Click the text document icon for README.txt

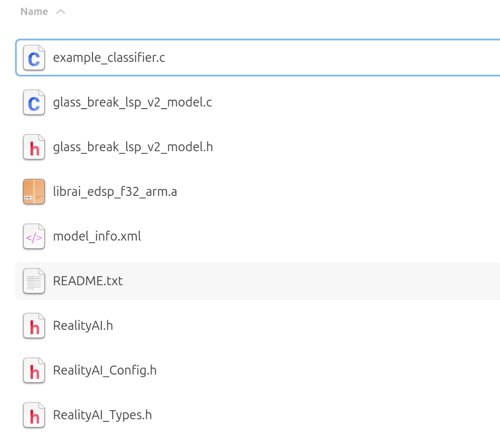click(x=34, y=281)
